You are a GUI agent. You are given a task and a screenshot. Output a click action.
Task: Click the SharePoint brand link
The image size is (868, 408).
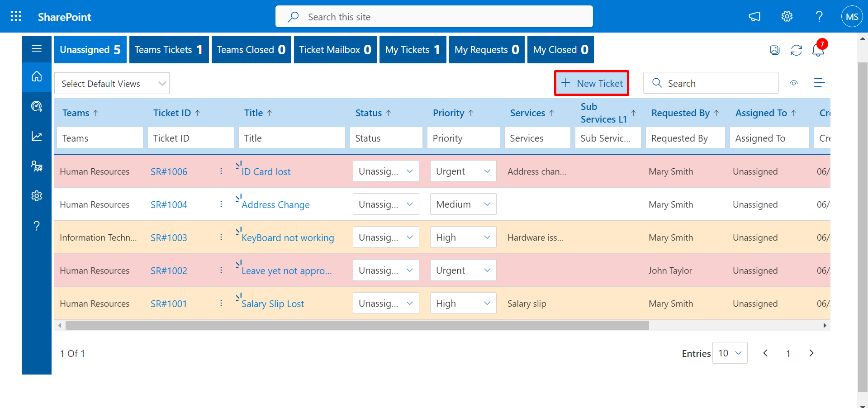[64, 17]
